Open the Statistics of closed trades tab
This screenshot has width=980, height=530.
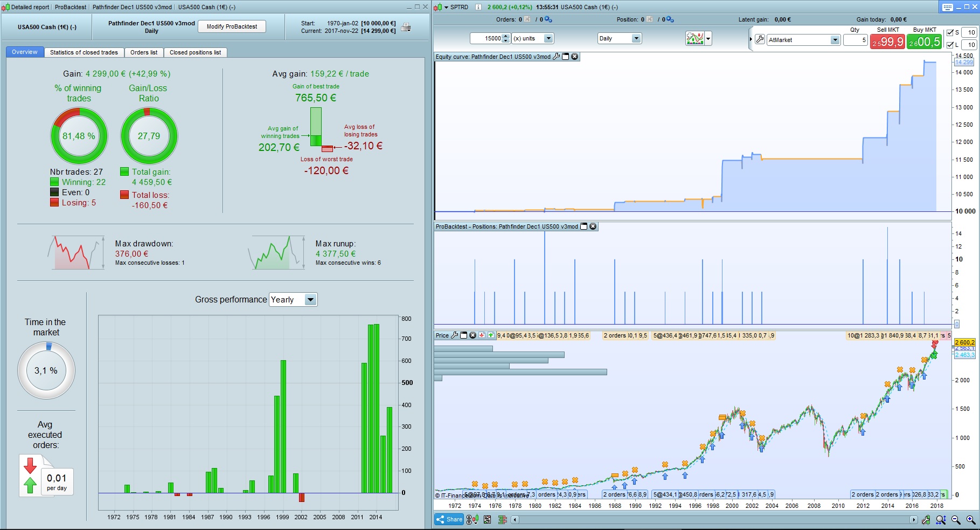(x=84, y=52)
